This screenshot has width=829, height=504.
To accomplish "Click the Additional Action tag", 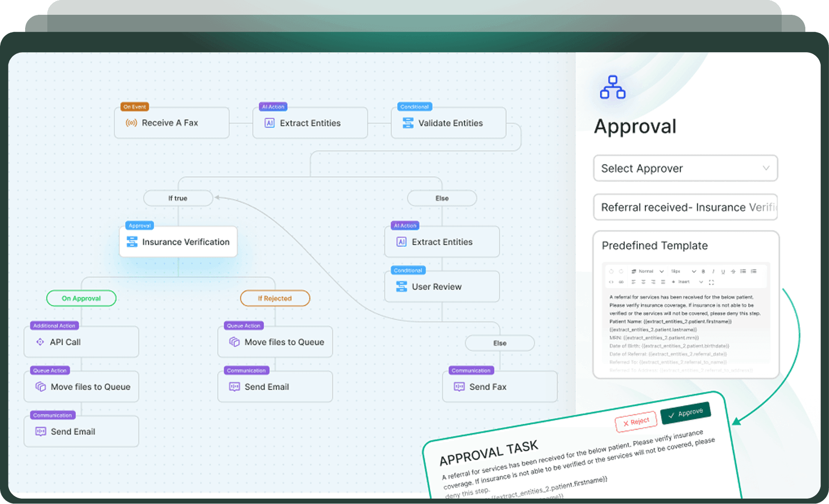I will [x=54, y=326].
